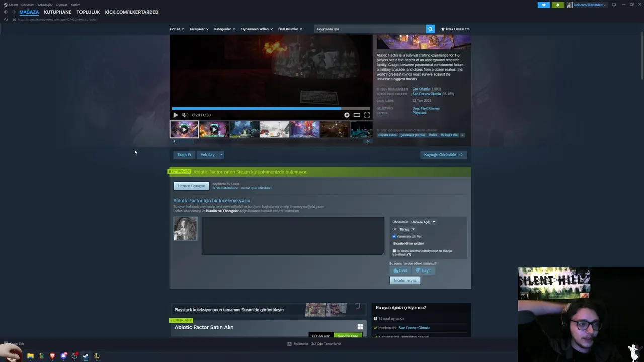Click the thumbs-up Evet recommendation
This screenshot has height=362, width=644.
click(x=400, y=270)
